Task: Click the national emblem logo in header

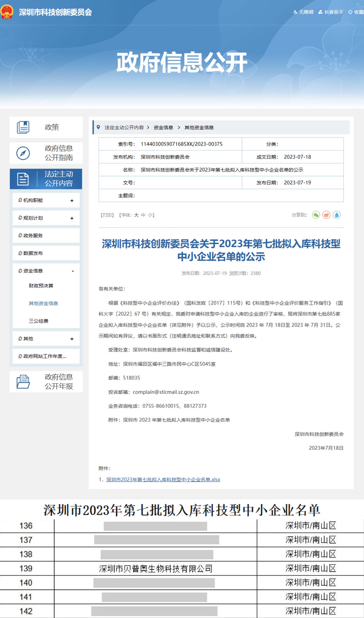Action: (x=6, y=12)
